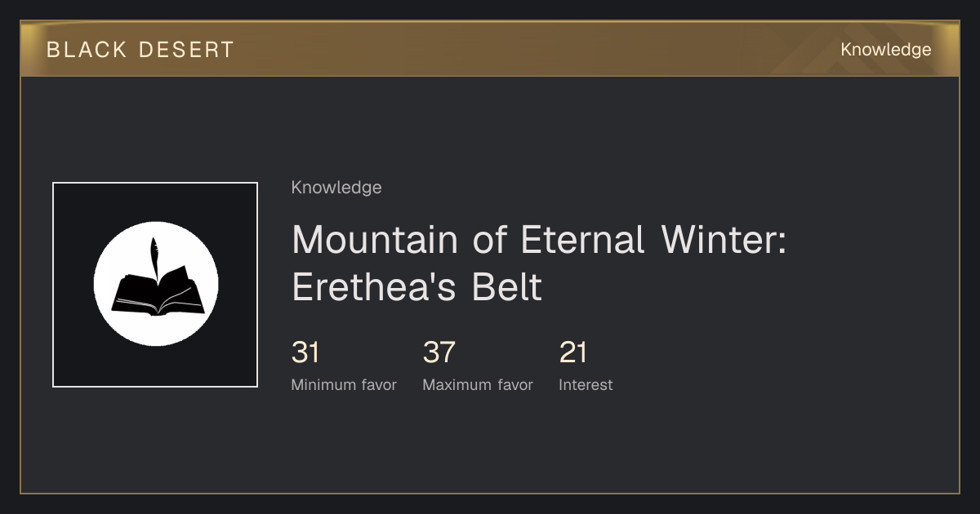Click the word Eternal in the title

point(582,240)
